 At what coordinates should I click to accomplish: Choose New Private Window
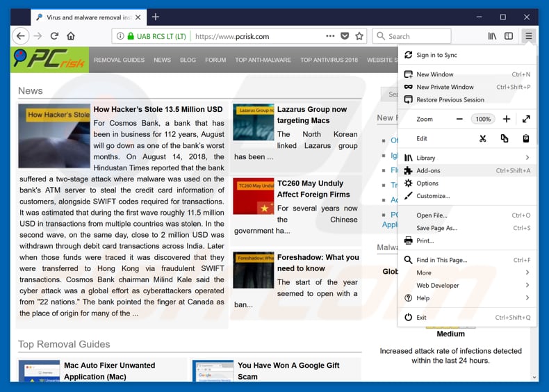click(x=445, y=87)
